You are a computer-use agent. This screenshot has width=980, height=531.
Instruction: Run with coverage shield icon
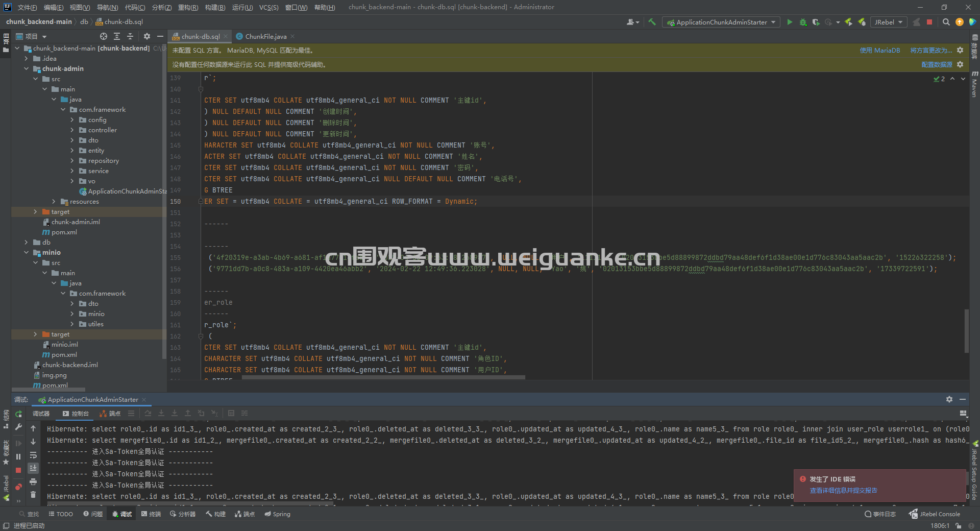[816, 22]
